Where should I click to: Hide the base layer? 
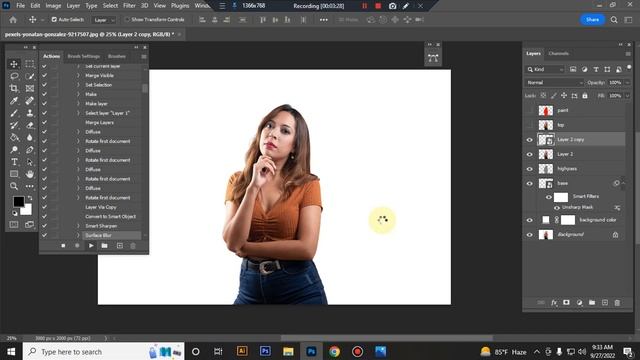click(530, 184)
